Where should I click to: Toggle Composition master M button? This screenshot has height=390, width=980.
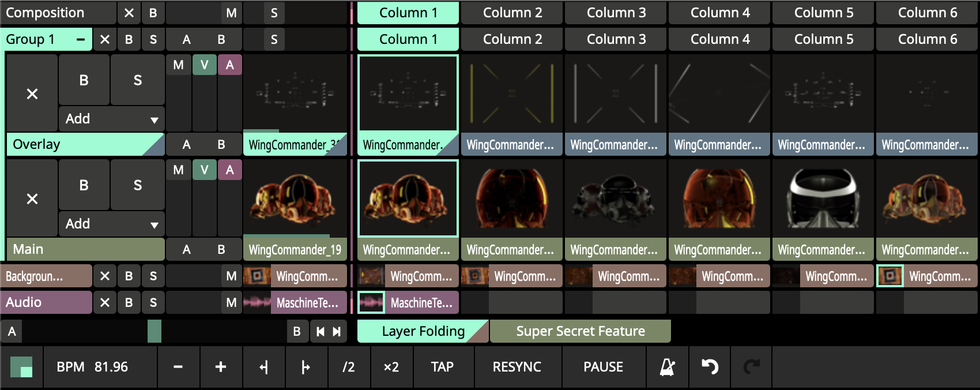tap(231, 13)
